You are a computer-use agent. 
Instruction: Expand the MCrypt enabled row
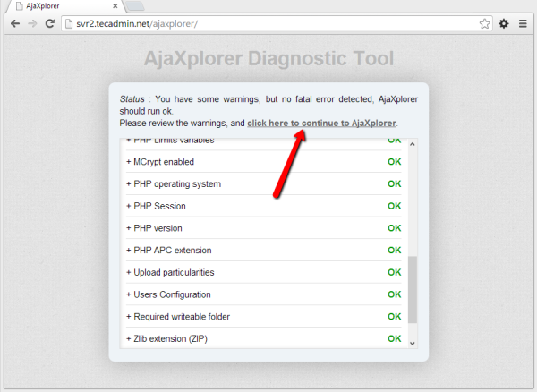(x=160, y=162)
